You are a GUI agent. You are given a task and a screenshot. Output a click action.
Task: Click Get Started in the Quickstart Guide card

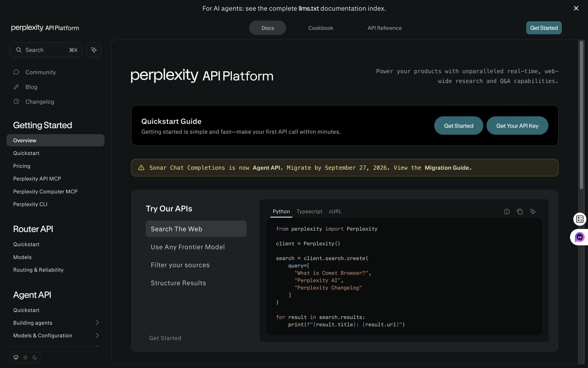459,126
